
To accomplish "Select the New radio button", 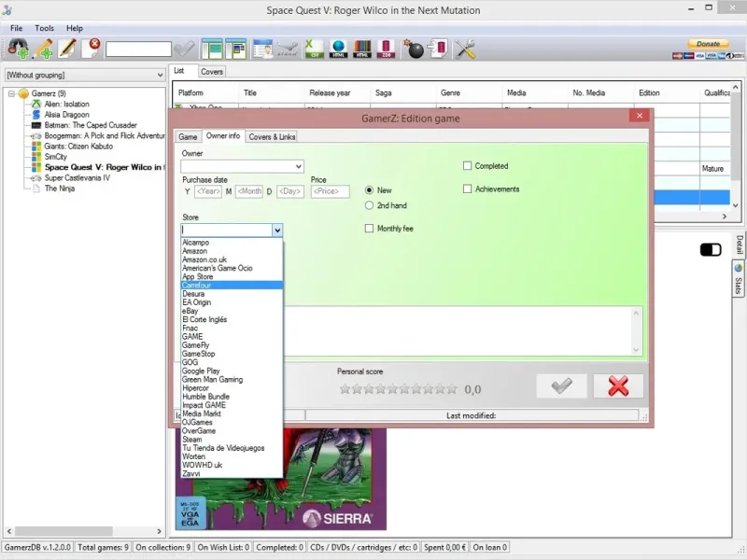I will pos(369,190).
